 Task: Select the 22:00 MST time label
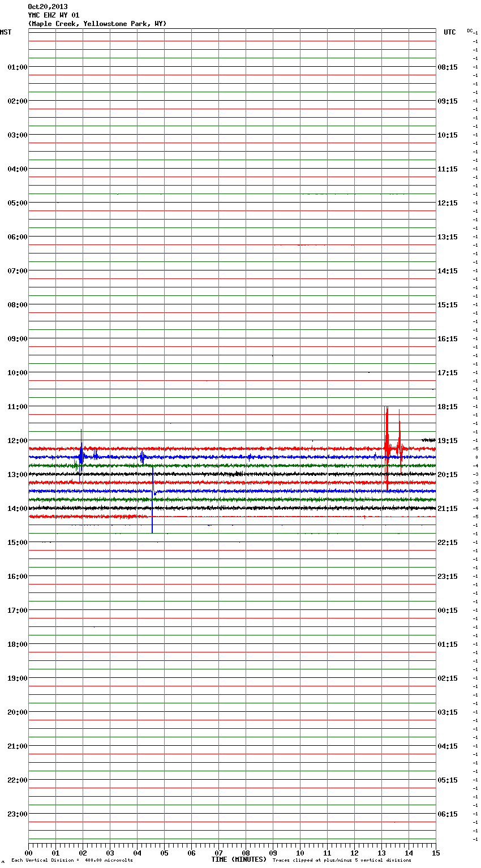18,780
